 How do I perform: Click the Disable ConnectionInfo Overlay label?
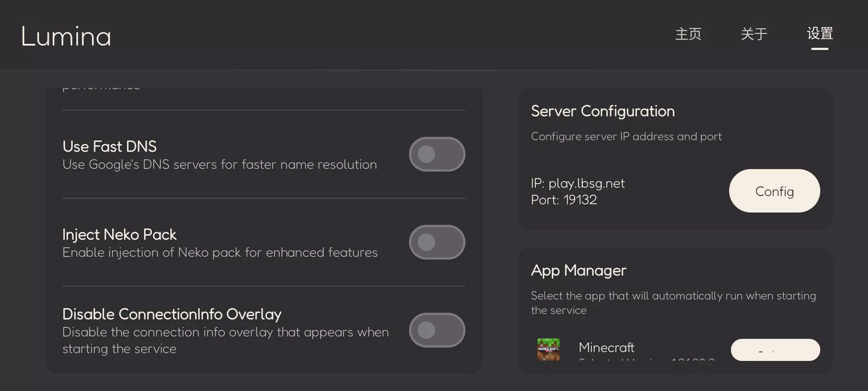[172, 314]
